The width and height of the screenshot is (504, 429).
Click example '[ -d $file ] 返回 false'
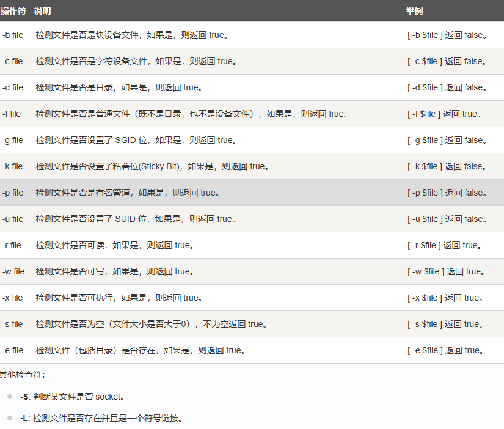click(x=448, y=87)
